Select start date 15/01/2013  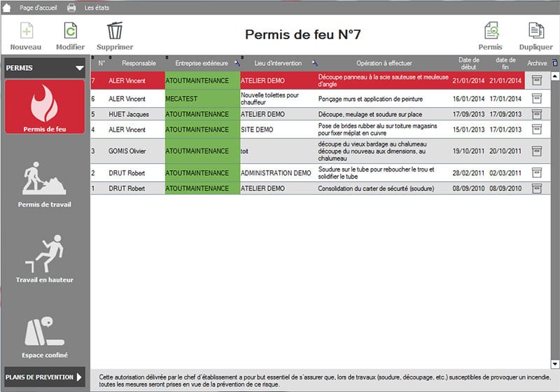point(468,129)
